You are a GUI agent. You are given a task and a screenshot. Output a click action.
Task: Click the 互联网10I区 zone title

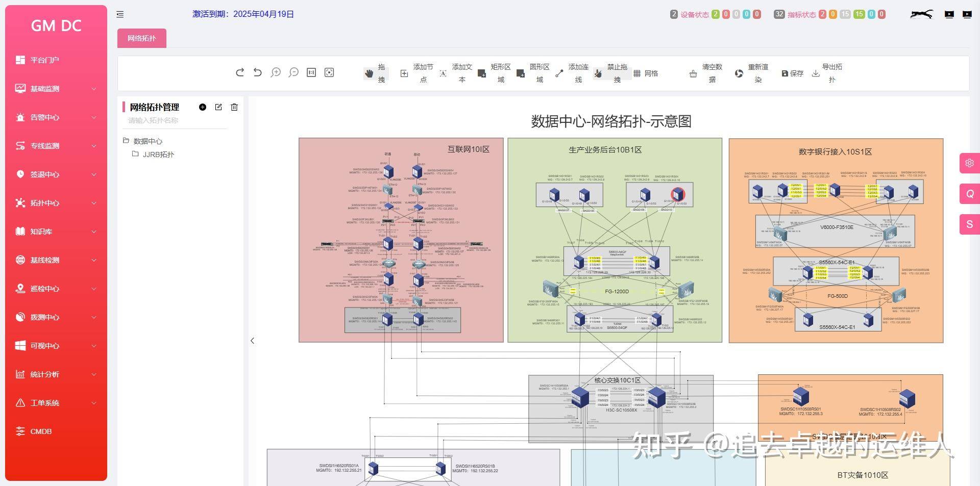[469, 149]
